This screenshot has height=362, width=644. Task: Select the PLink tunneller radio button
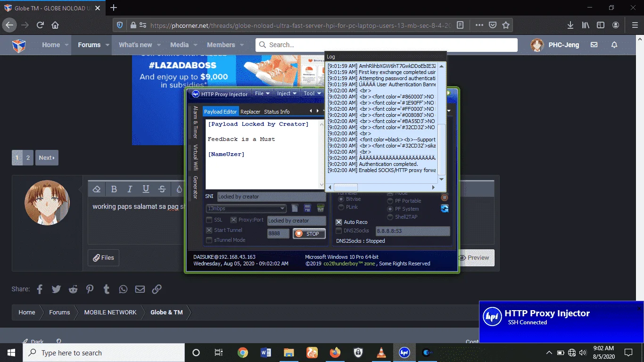(341, 207)
